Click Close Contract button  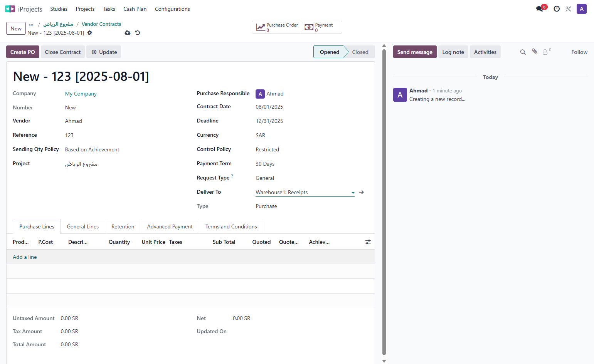coord(63,52)
